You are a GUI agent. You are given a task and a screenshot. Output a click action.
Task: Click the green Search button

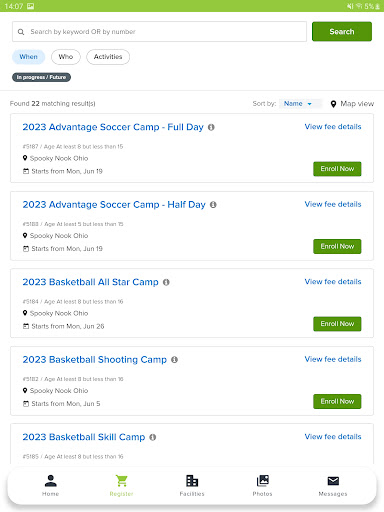click(342, 32)
